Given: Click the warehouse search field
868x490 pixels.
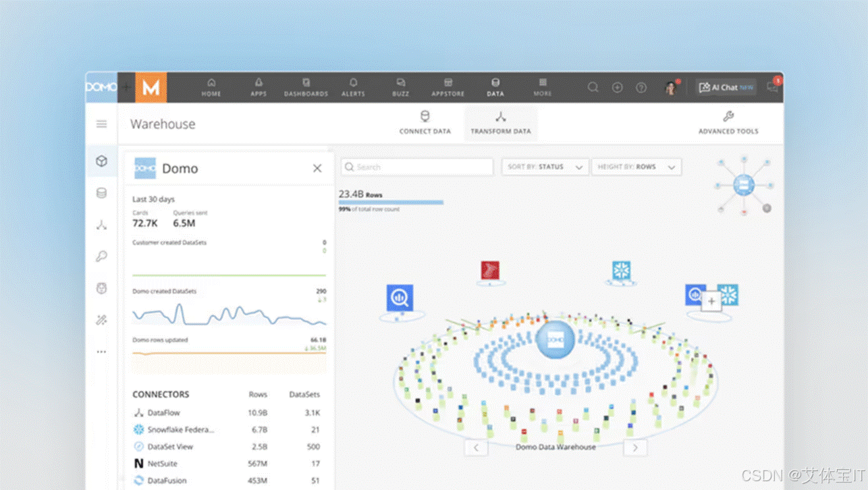Looking at the screenshot, I should pyautogui.click(x=417, y=167).
